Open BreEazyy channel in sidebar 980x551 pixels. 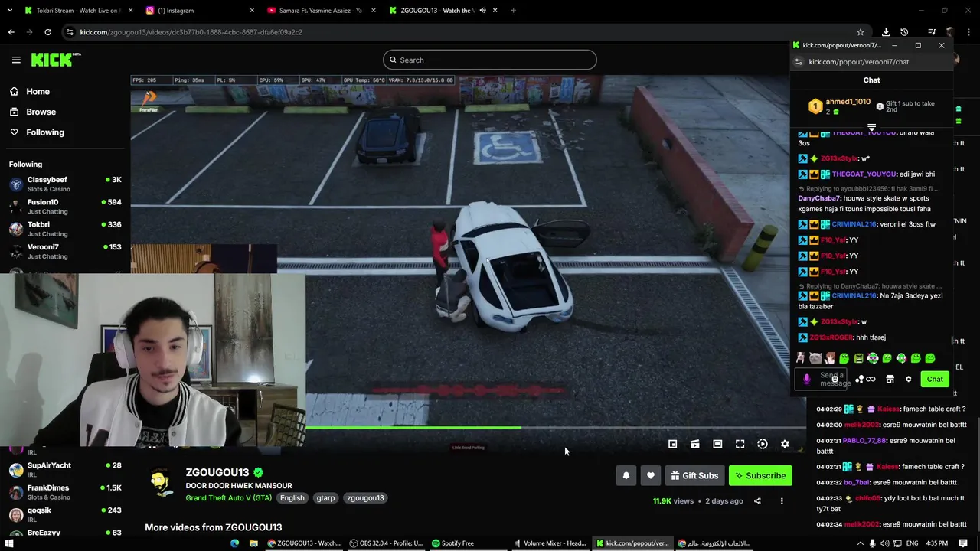(65, 533)
